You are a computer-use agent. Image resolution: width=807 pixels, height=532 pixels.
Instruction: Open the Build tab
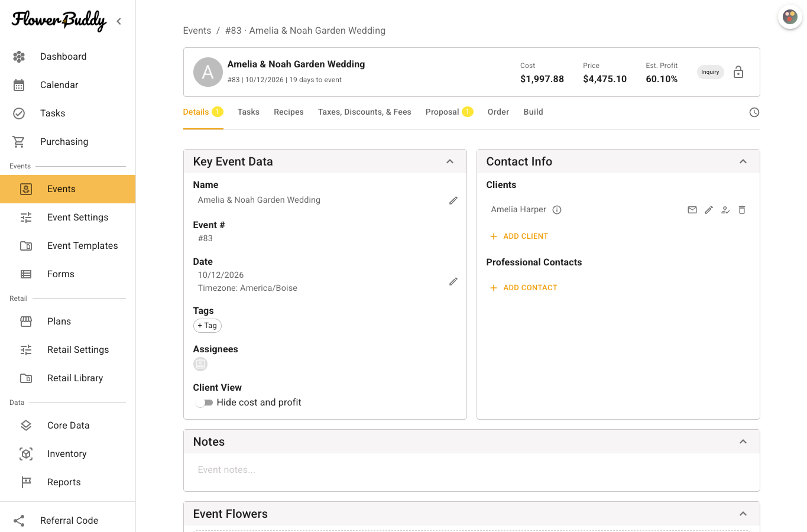pyautogui.click(x=533, y=112)
